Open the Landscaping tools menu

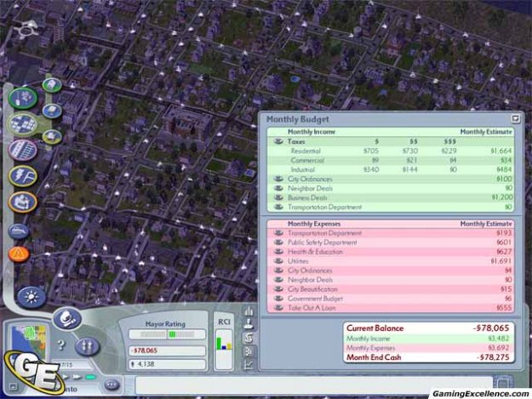pos(23,99)
